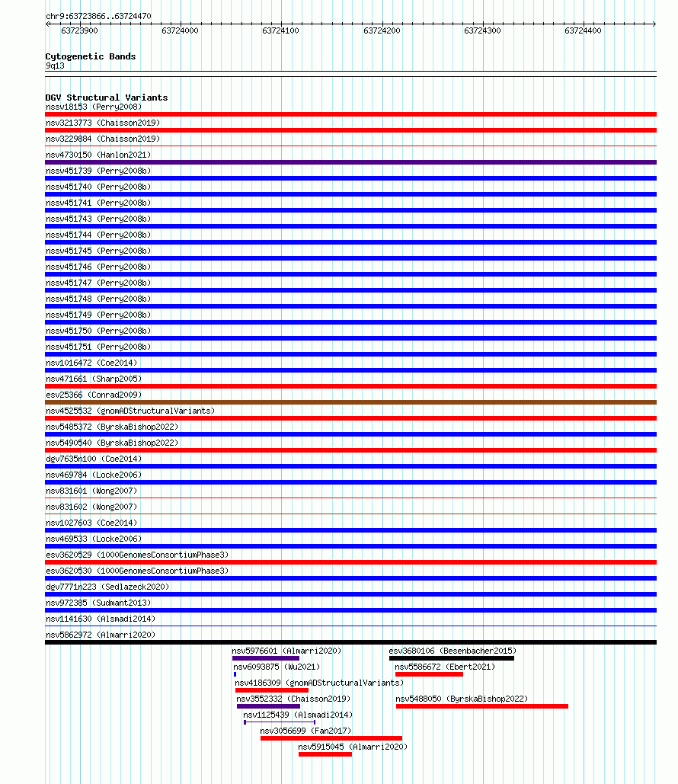
Task: Open the nsv1027603 (Coe2014) entry
Action: [x=91, y=523]
